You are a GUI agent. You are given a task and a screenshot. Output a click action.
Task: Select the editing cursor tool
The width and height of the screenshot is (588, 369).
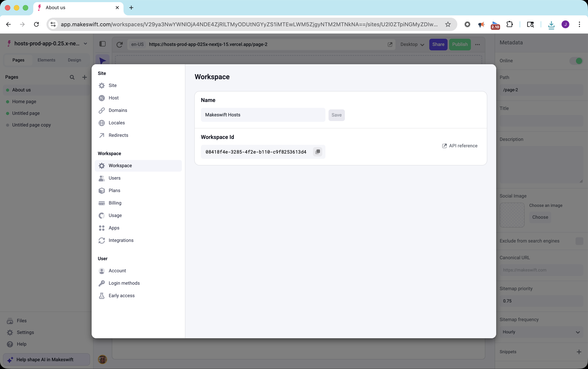coord(103,60)
